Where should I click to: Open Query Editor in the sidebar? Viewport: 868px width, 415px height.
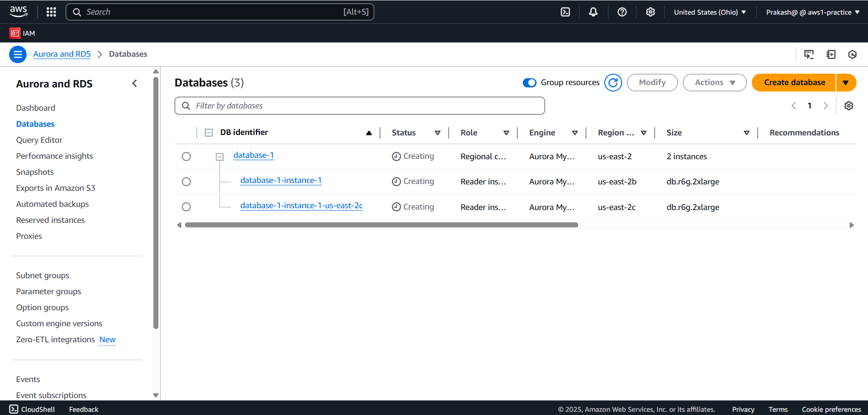tap(39, 140)
